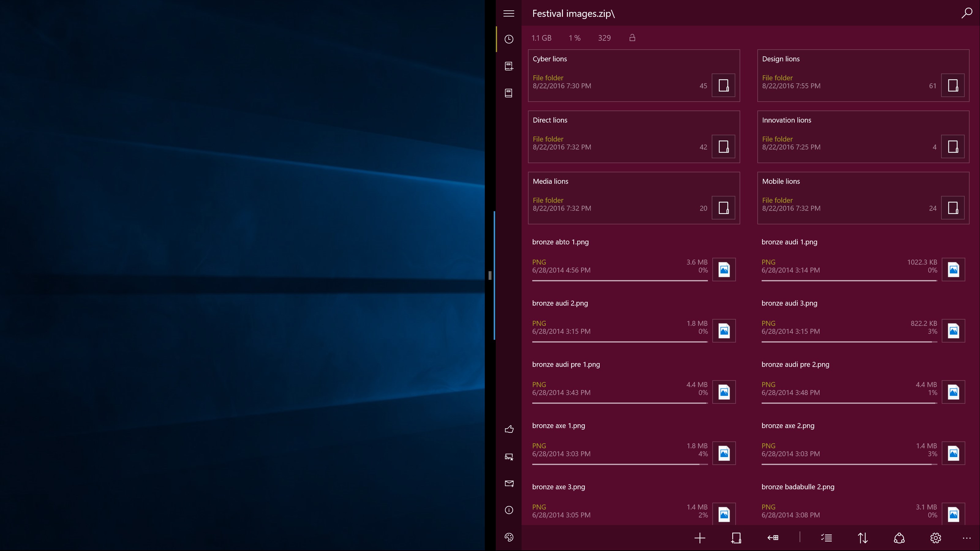Open the color palette theme icon
The image size is (980, 551).
click(509, 537)
